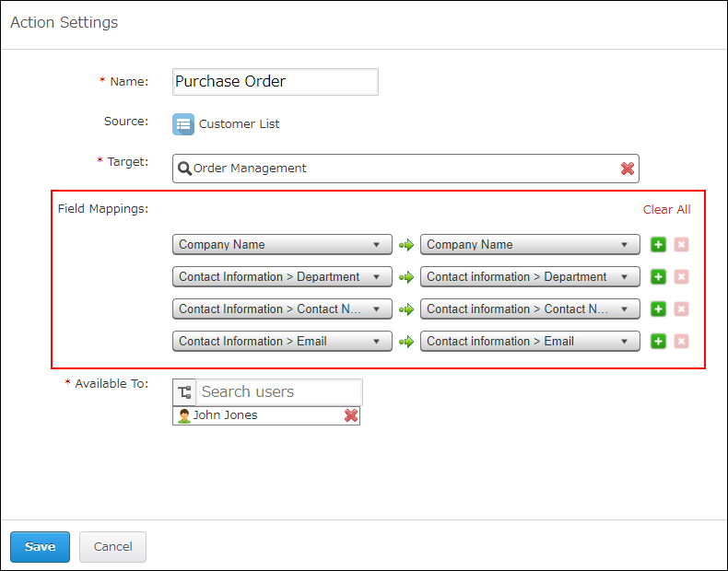Image resolution: width=728 pixels, height=571 pixels.
Task: Click the Field Mappings label
Action: click(103, 209)
